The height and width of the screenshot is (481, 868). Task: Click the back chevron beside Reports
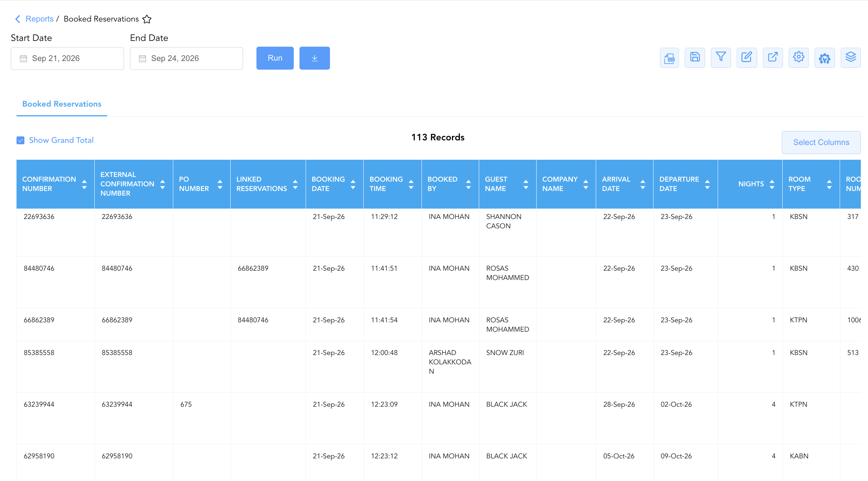(x=18, y=19)
